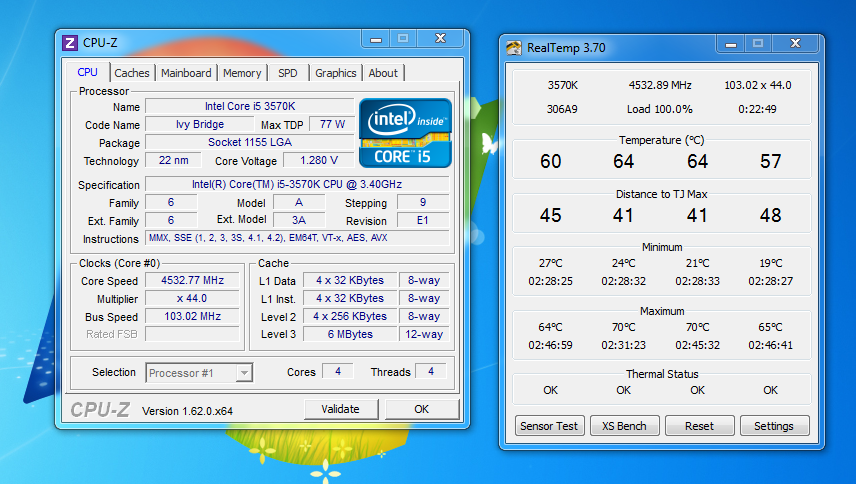This screenshot has height=484, width=856.
Task: Click the Intel Core i5 logo badge
Action: (405, 133)
